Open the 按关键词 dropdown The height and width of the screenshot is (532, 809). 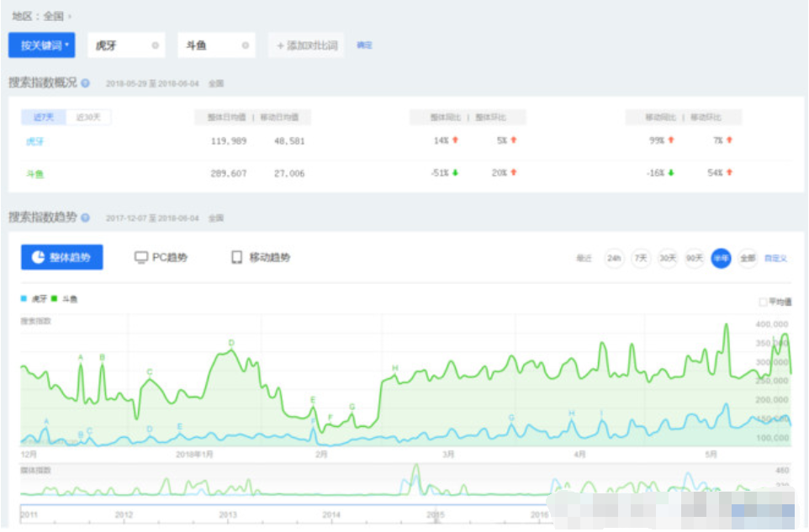pos(41,45)
